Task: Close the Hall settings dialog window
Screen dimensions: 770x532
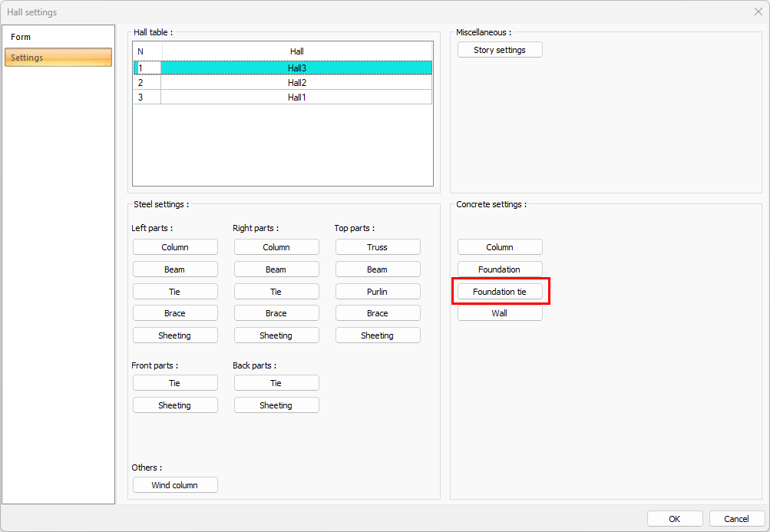Action: click(758, 12)
